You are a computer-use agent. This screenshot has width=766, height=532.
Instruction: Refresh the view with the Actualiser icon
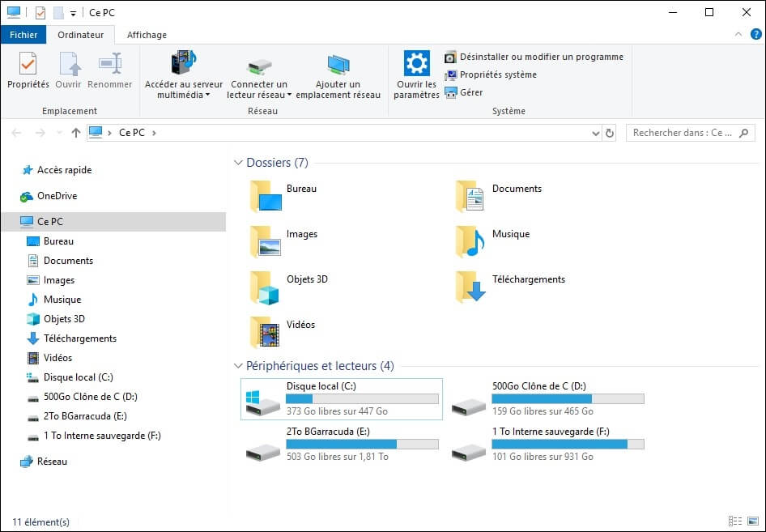click(609, 132)
